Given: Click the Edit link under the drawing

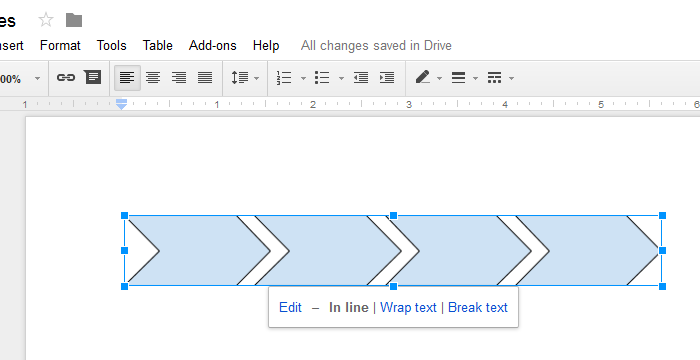Looking at the screenshot, I should coord(290,307).
